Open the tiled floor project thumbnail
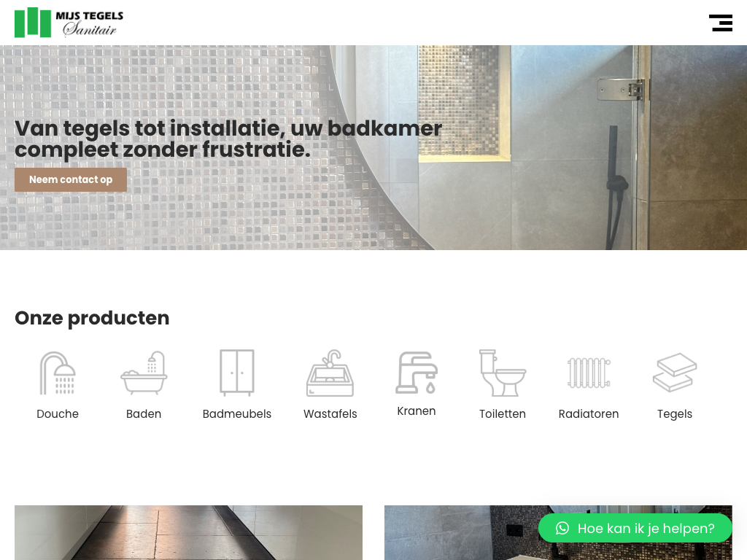Screen dimensions: 747x560 coord(188,532)
